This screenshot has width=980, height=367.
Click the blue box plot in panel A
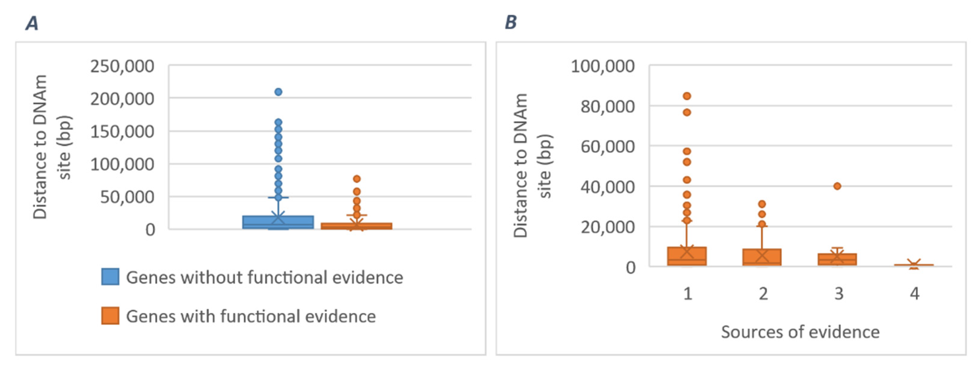point(278,222)
